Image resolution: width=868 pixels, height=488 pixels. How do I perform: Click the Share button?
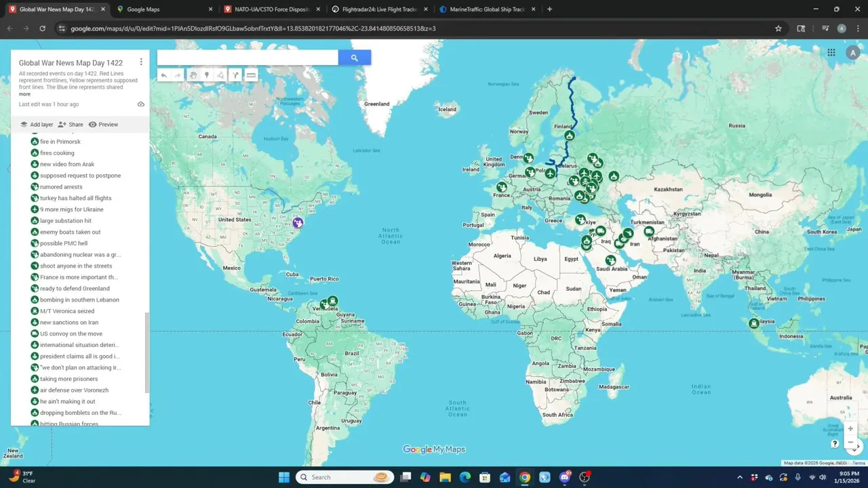point(71,125)
